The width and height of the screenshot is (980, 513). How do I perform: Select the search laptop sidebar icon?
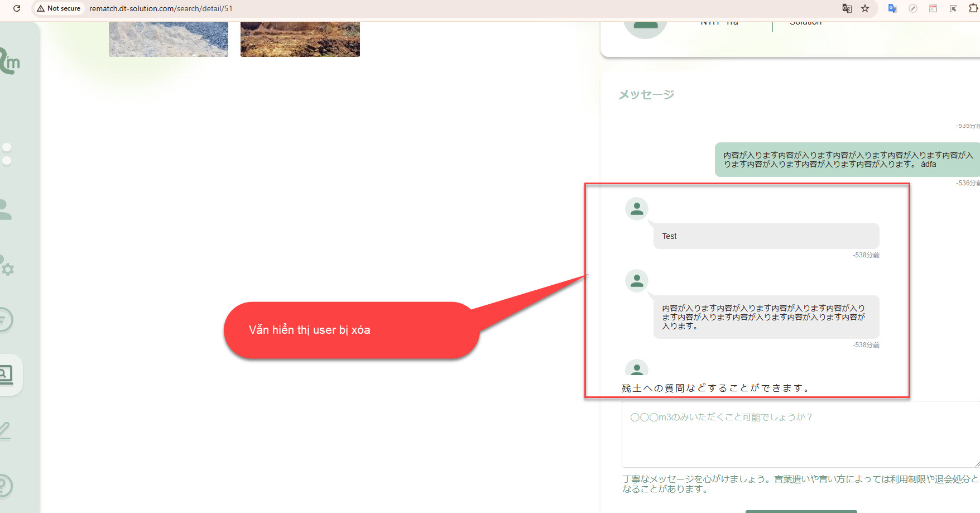pos(6,374)
